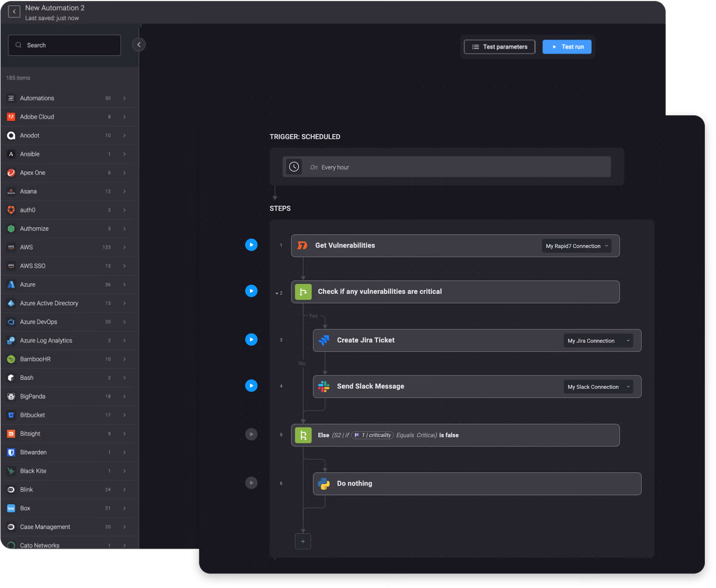Image resolution: width=716 pixels, height=588 pixels.
Task: Open the Ansible category
Action: pyautogui.click(x=68, y=154)
